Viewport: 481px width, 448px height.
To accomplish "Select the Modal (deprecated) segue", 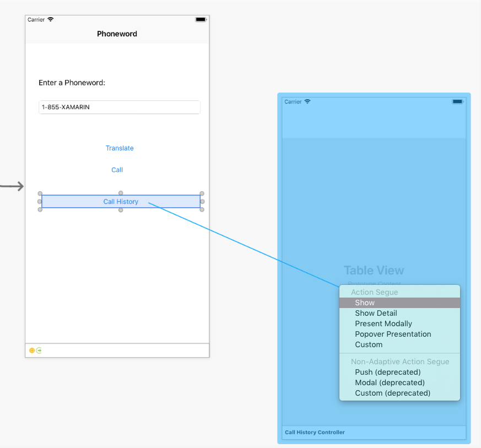I will 390,382.
